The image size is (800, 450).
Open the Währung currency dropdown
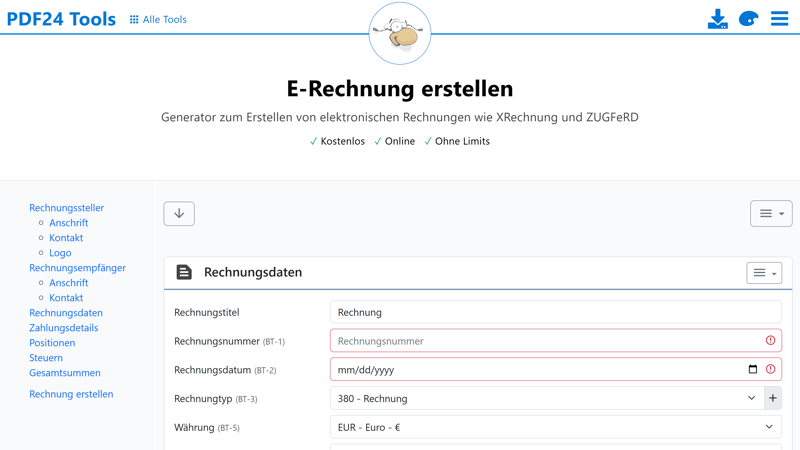point(555,427)
